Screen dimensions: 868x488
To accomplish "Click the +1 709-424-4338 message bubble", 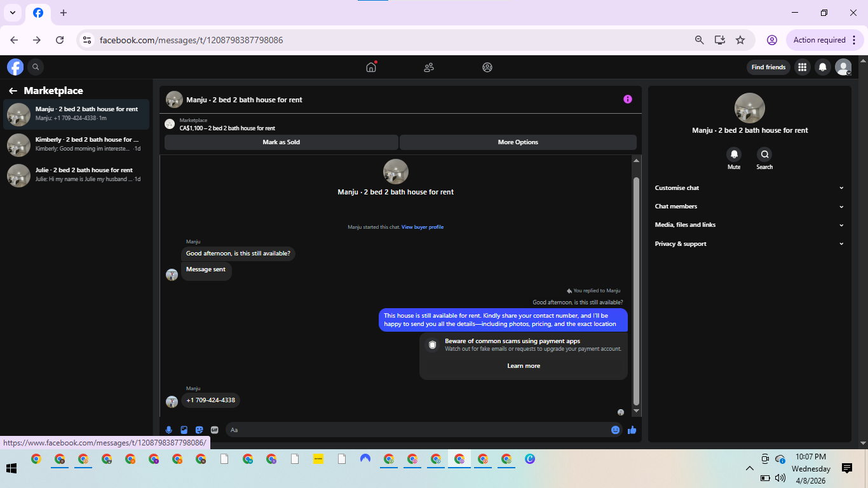I will pyautogui.click(x=210, y=400).
